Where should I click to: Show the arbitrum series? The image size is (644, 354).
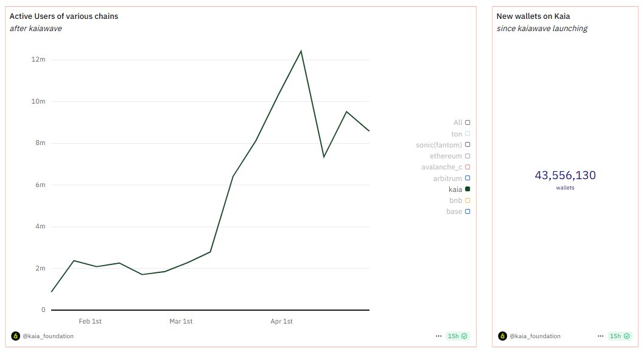[x=467, y=178]
